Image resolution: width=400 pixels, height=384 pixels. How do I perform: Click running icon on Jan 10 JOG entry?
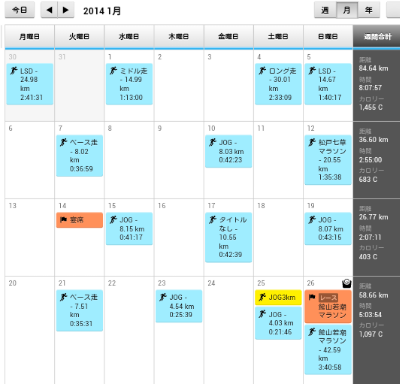click(x=213, y=142)
